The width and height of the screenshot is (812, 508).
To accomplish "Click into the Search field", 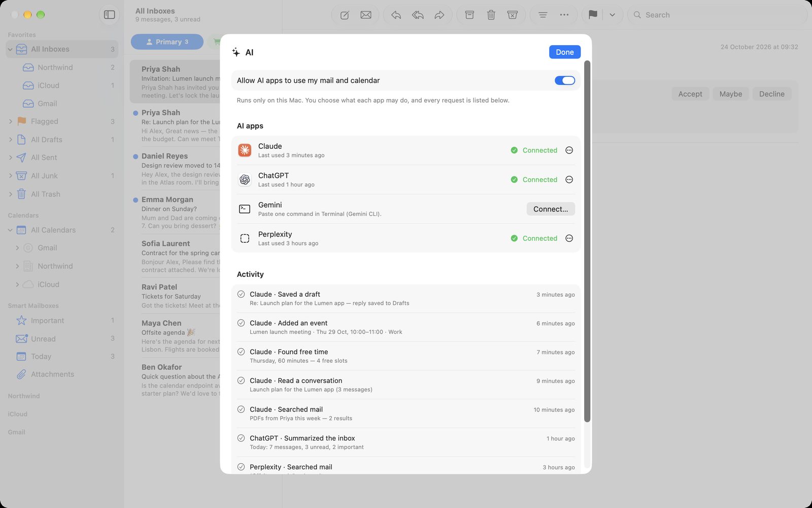I will pos(718,15).
